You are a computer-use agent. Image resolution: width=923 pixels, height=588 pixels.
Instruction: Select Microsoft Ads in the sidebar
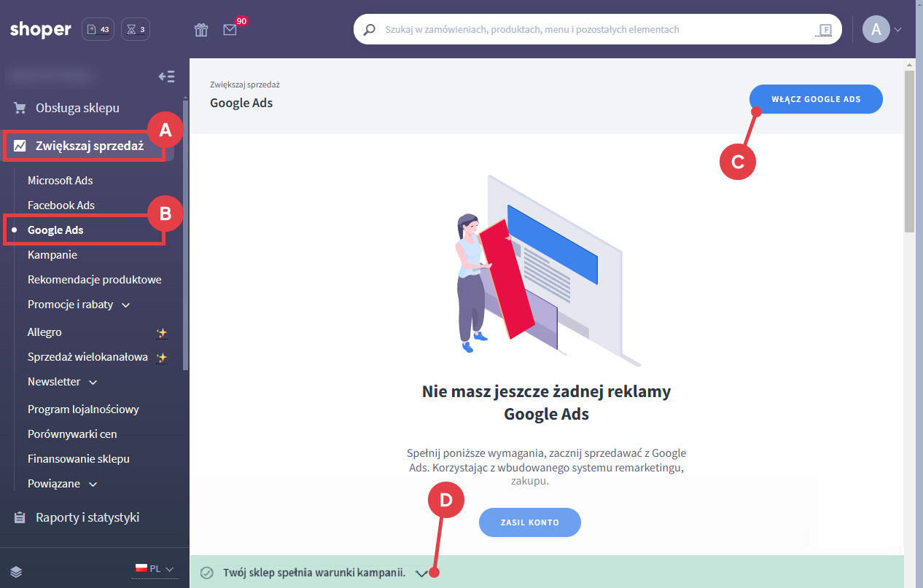pos(61,180)
